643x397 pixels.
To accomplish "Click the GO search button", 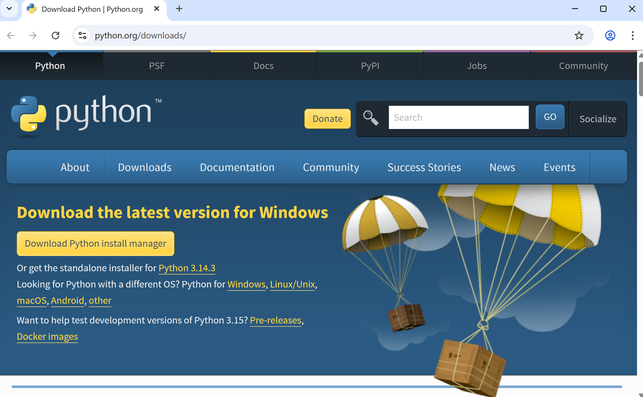I will click(550, 117).
